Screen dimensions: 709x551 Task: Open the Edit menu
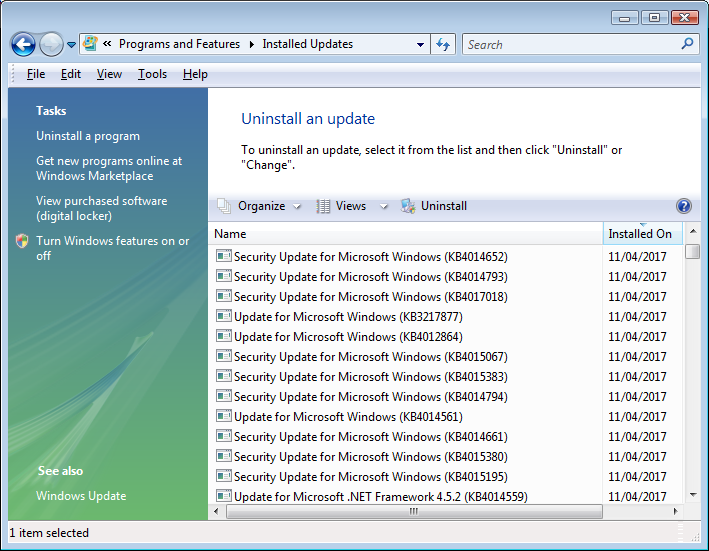pos(71,74)
